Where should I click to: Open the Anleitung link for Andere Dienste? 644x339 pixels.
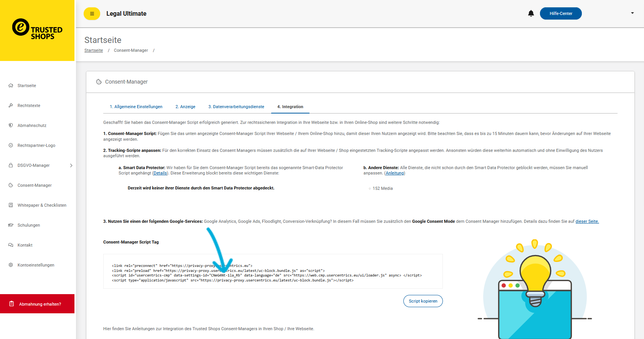click(x=395, y=173)
